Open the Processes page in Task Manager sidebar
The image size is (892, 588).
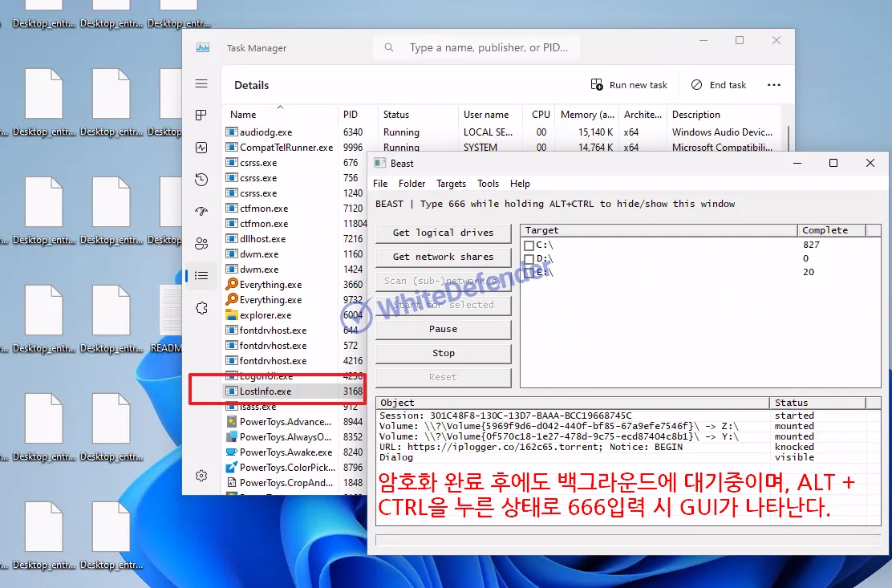(x=201, y=116)
